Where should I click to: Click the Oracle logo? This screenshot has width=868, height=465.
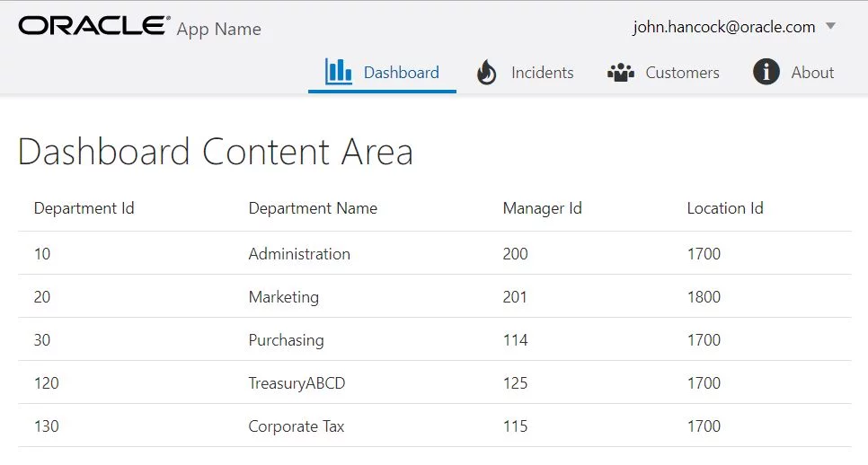pos(94,26)
